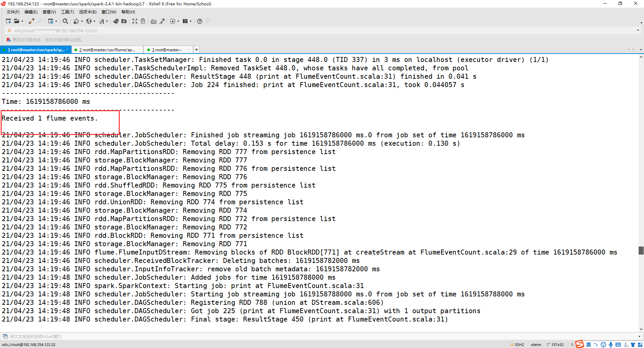
Task: Click the IME emoji smiley icon
Action: (x=603, y=345)
